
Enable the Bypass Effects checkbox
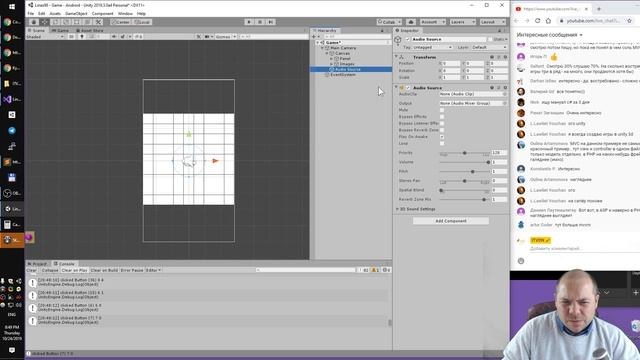click(442, 117)
